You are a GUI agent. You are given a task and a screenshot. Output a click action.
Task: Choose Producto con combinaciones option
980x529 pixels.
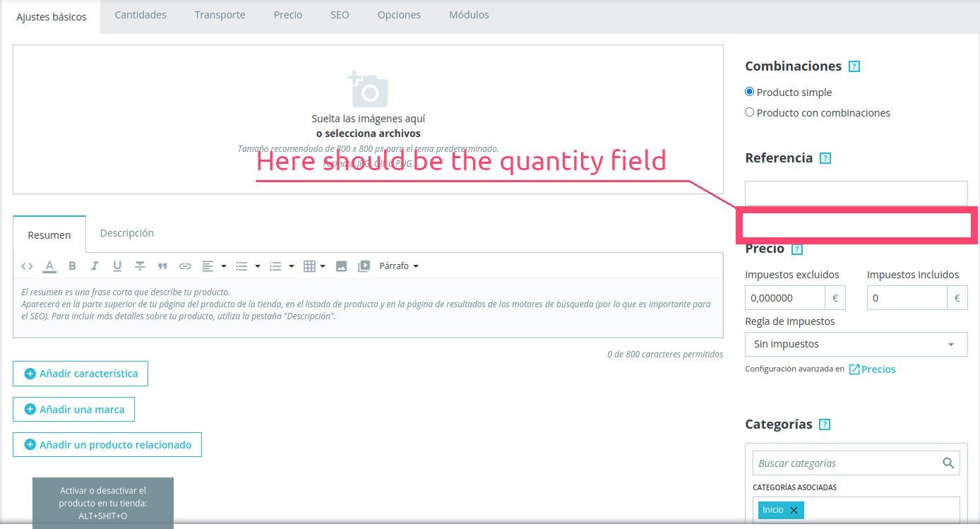750,112
